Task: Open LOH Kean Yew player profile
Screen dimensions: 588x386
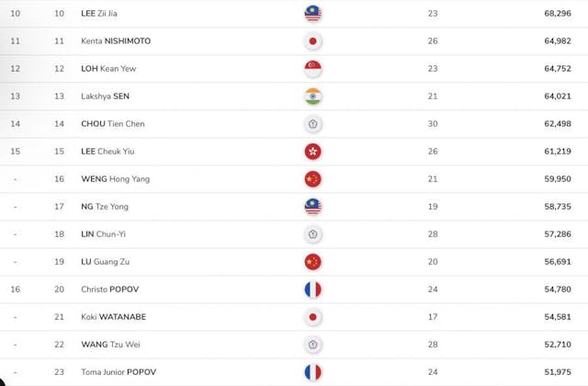Action: point(84,69)
